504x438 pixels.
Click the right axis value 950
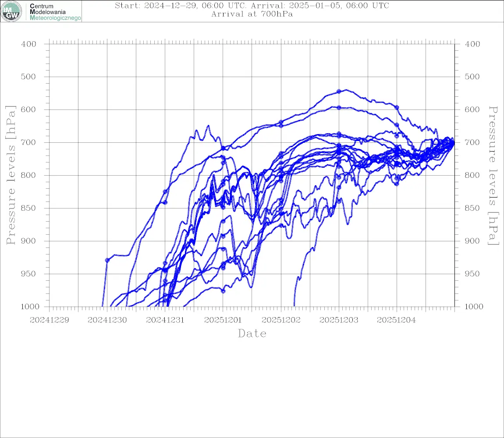click(x=472, y=274)
